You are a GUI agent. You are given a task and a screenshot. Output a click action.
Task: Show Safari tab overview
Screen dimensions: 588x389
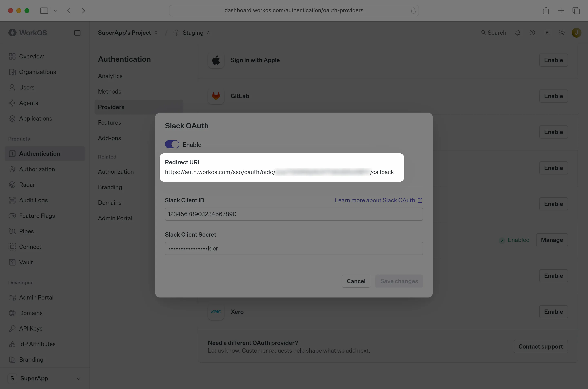pos(576,10)
